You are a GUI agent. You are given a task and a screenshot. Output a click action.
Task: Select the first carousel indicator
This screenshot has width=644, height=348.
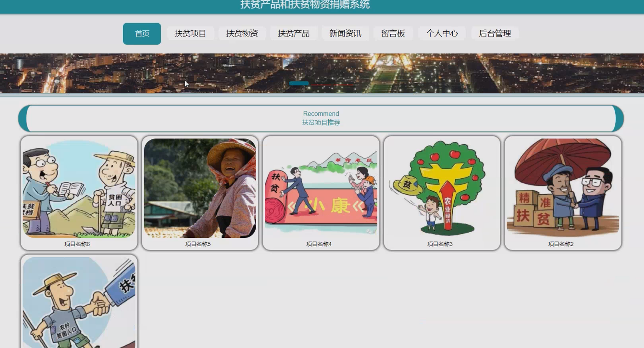point(299,83)
